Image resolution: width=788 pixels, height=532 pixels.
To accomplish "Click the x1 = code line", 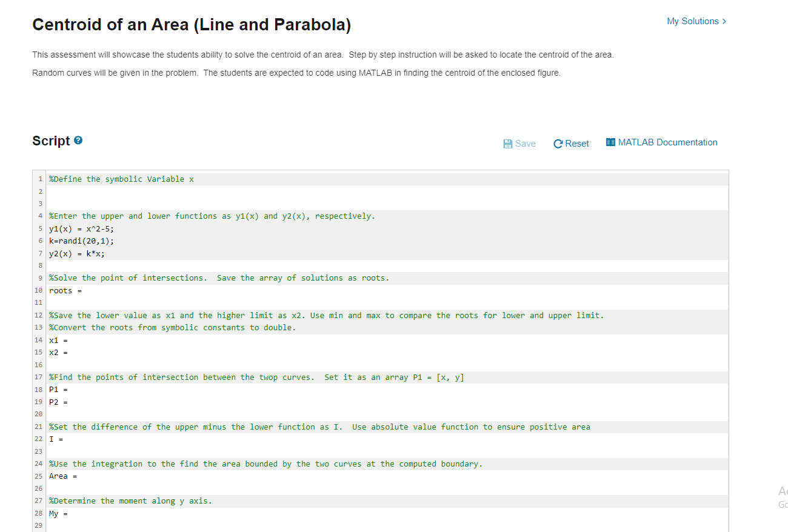I will click(58, 340).
